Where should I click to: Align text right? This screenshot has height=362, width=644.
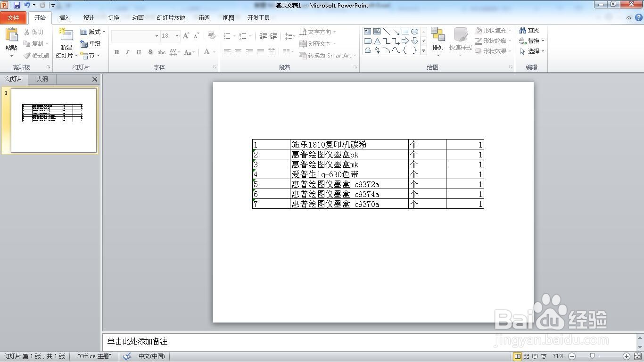249,52
